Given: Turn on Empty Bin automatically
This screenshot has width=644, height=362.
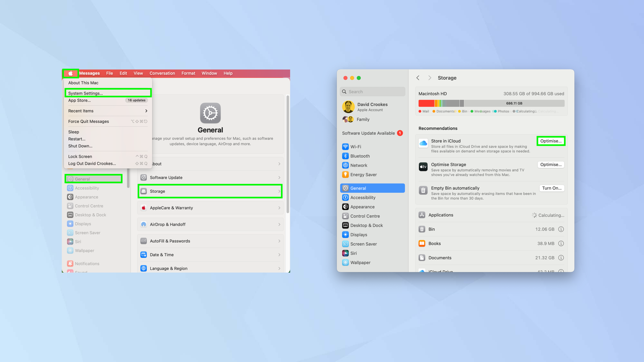Looking at the screenshot, I should point(552,188).
